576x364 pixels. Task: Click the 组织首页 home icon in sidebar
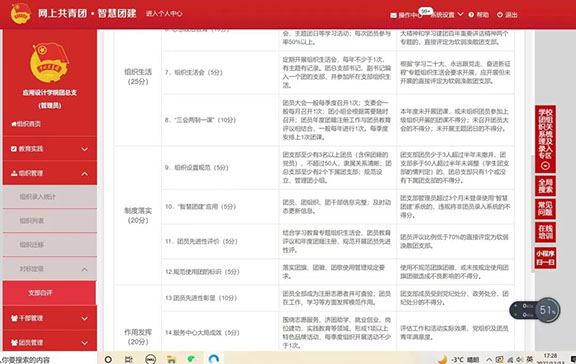14,124
